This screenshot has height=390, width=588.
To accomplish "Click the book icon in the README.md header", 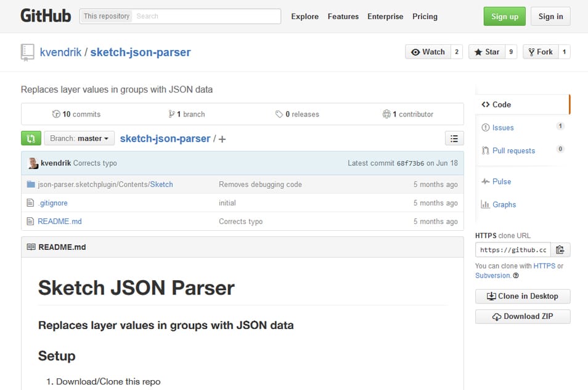I will pyautogui.click(x=31, y=247).
